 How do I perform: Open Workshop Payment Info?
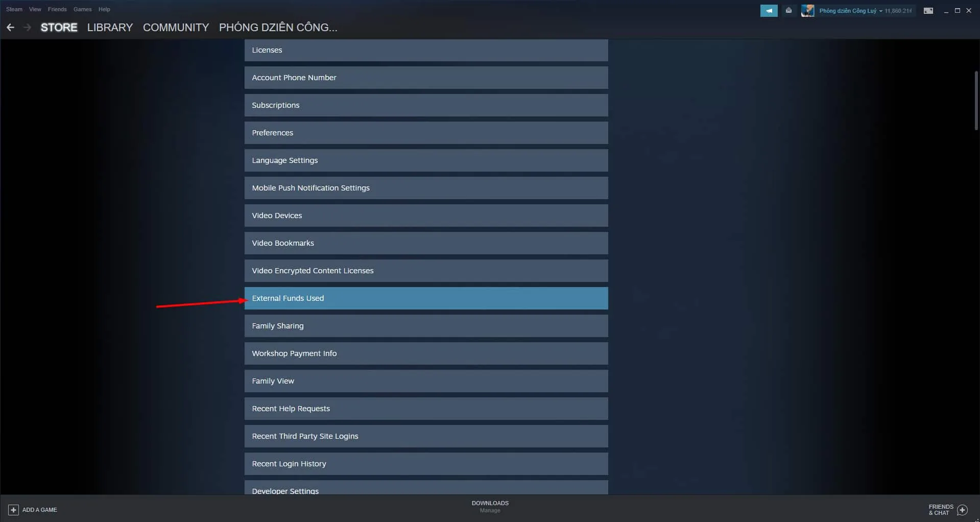click(426, 353)
